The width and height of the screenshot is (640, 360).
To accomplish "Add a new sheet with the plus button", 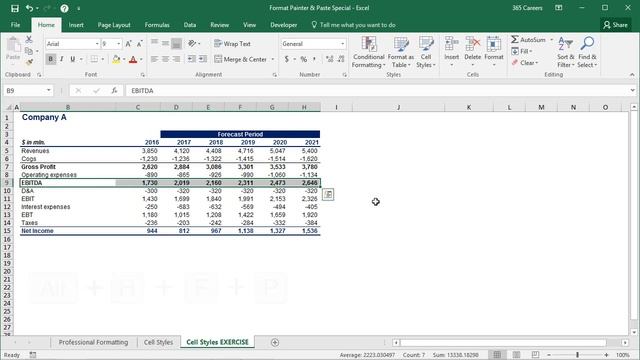I will point(275,342).
